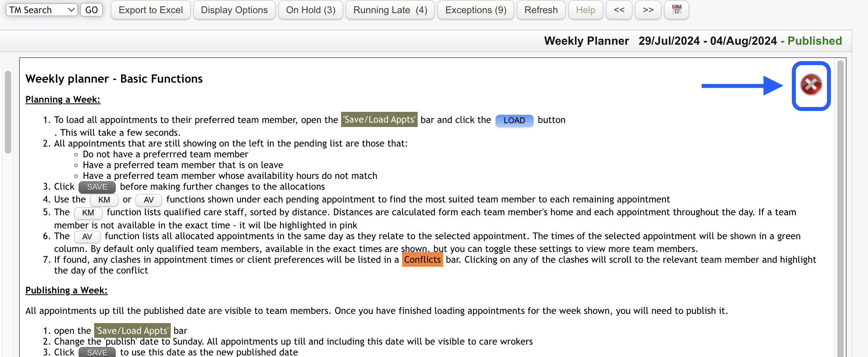Click the Help button
868x357 pixels.
pos(586,10)
